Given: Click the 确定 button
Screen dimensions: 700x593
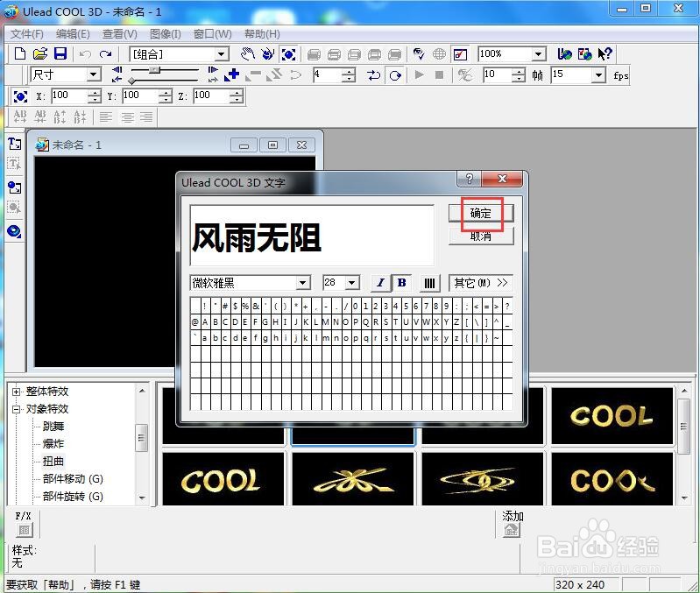Looking at the screenshot, I should (481, 213).
